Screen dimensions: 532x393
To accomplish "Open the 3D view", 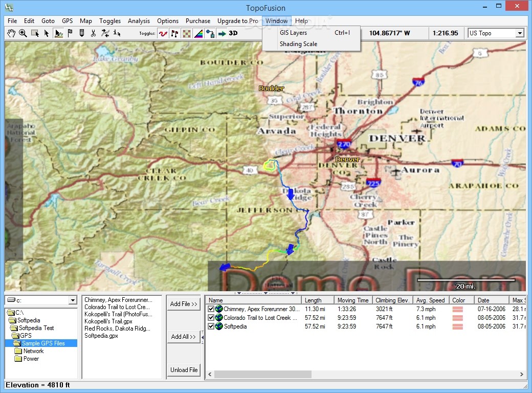I will [x=233, y=33].
